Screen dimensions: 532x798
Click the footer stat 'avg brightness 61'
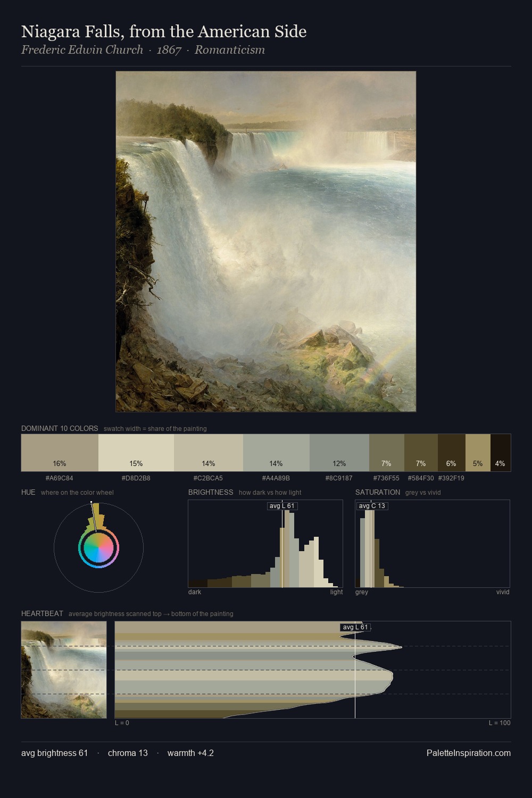pyautogui.click(x=54, y=753)
